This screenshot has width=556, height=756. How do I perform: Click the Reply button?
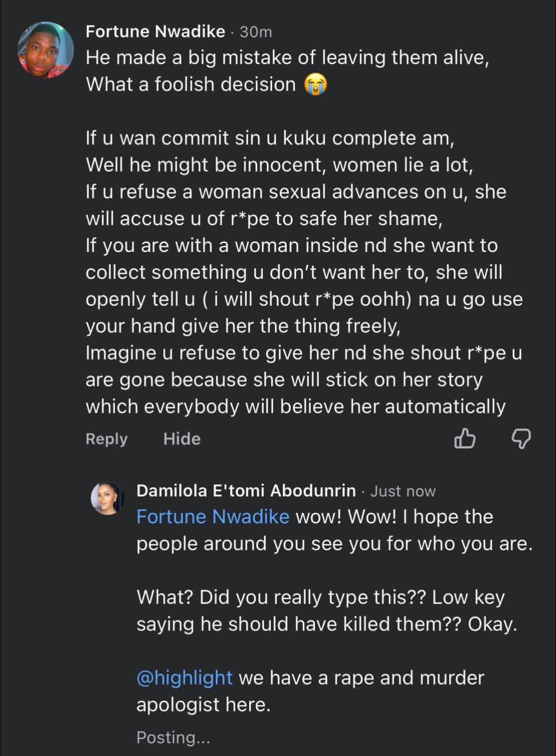(107, 439)
